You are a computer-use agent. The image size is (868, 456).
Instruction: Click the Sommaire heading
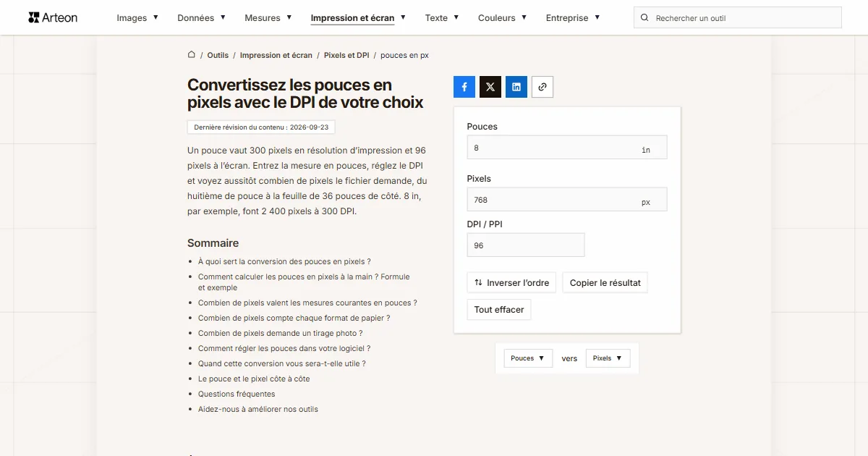(x=213, y=243)
